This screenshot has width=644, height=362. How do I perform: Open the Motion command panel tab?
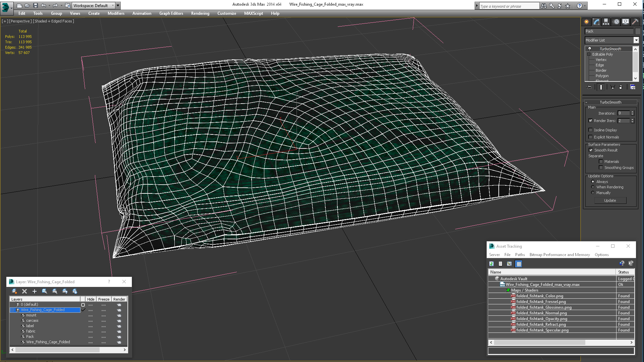click(x=616, y=22)
